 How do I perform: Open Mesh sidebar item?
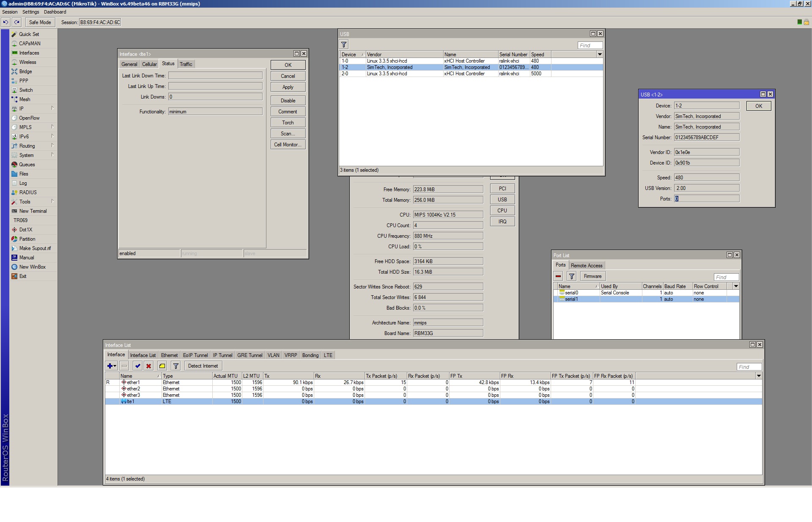[25, 99]
